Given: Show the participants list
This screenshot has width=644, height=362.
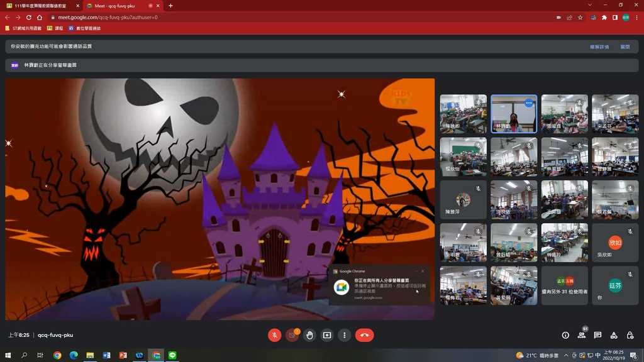Looking at the screenshot, I should (582, 336).
